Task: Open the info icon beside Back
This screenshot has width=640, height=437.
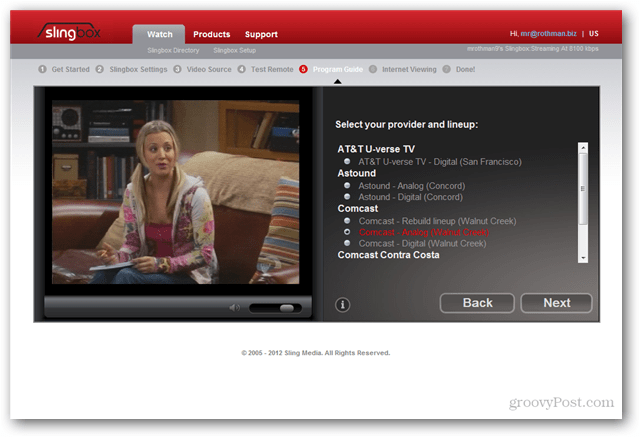Action: coord(342,304)
